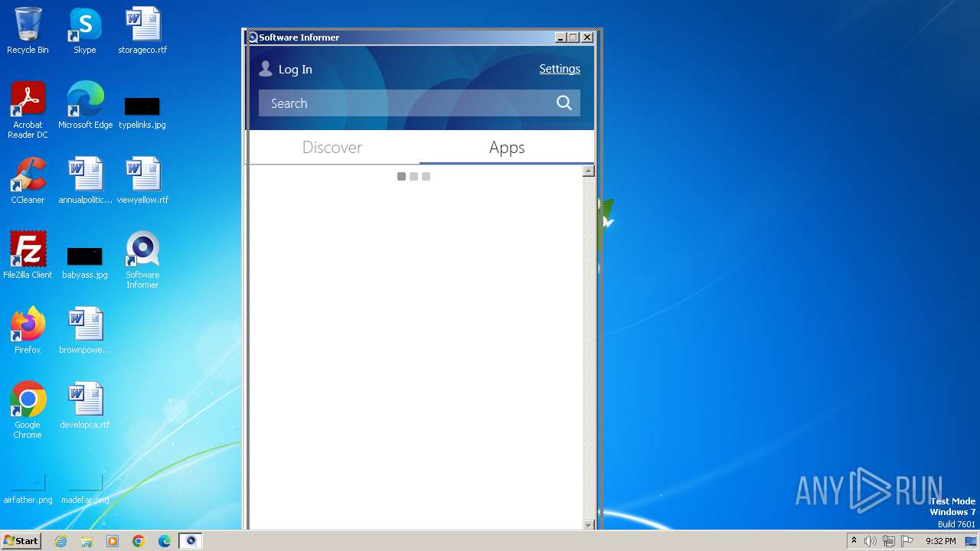Image resolution: width=980 pixels, height=551 pixels.
Task: Open the volume speaker tray icon
Action: pyautogui.click(x=871, y=541)
